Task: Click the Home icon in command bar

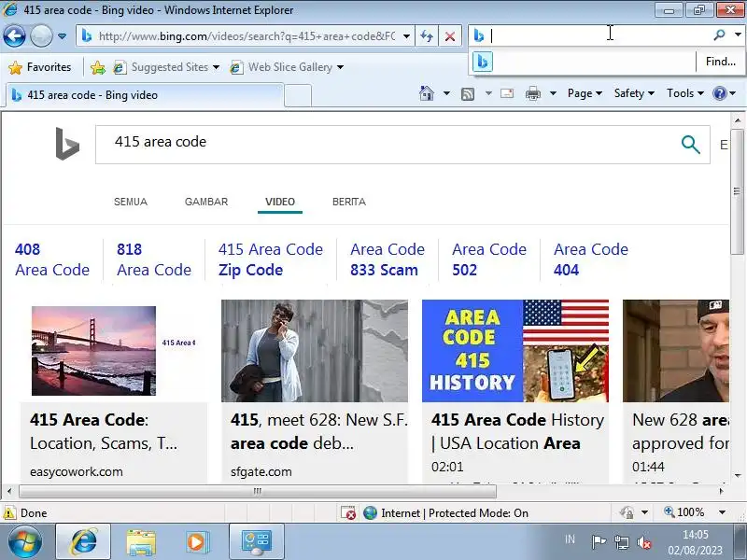Action: [x=427, y=93]
